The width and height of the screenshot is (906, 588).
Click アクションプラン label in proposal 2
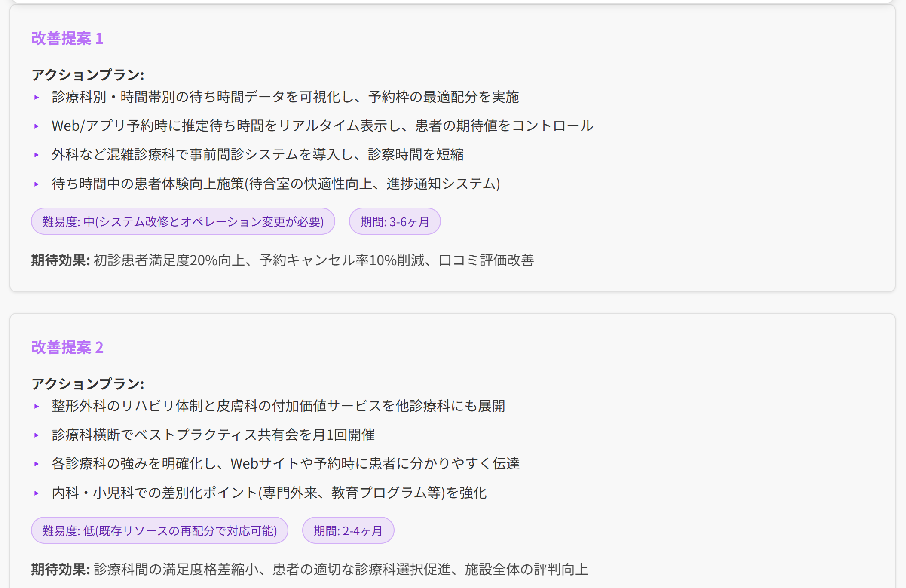(x=87, y=384)
